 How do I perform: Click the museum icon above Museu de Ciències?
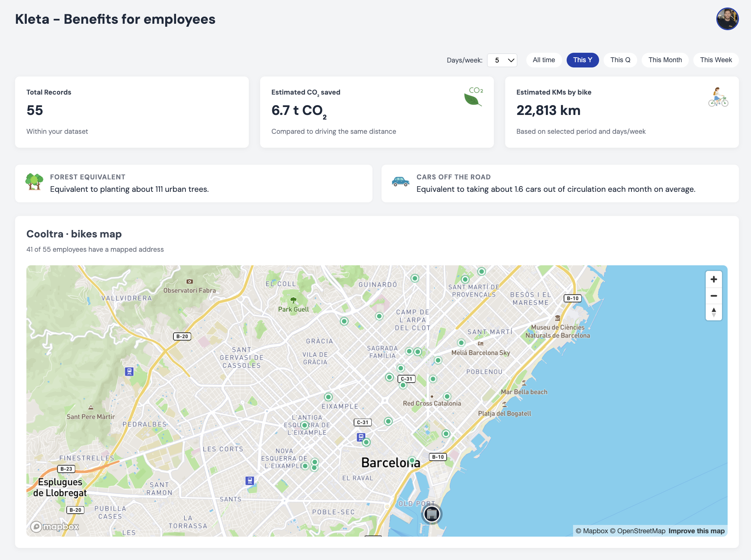558,318
